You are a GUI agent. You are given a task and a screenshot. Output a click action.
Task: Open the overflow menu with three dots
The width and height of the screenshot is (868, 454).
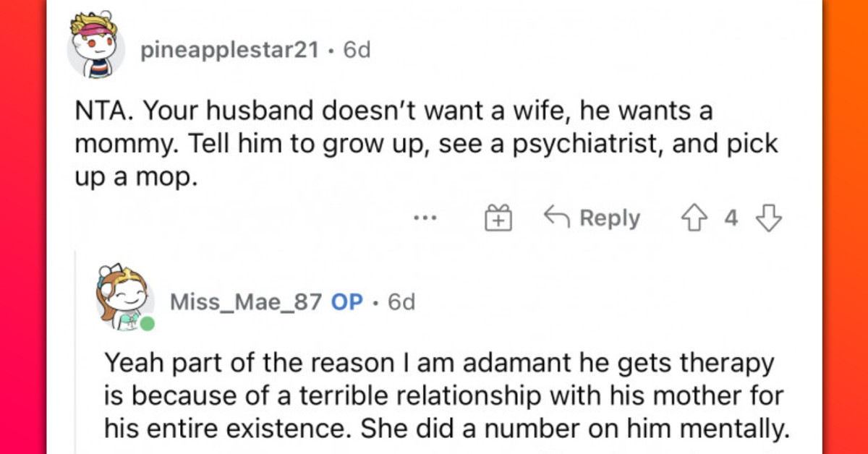[425, 218]
